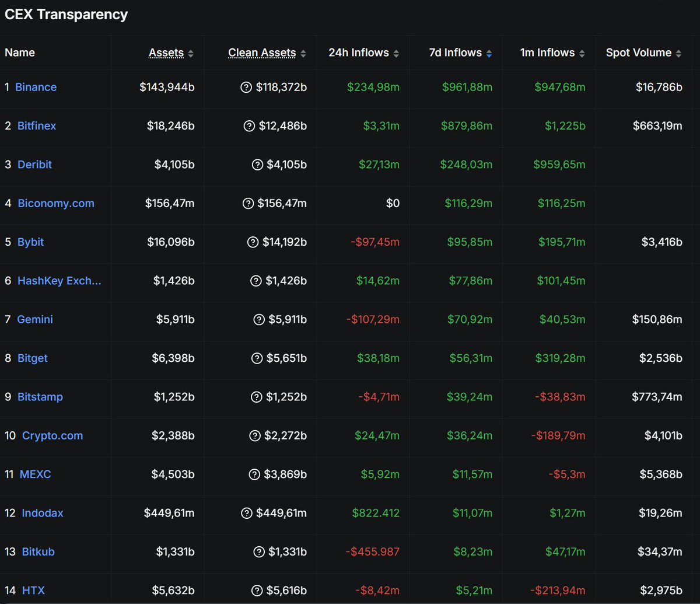
Task: Click the question mark icon next to Bitstamp's clean assets
Action: click(256, 397)
